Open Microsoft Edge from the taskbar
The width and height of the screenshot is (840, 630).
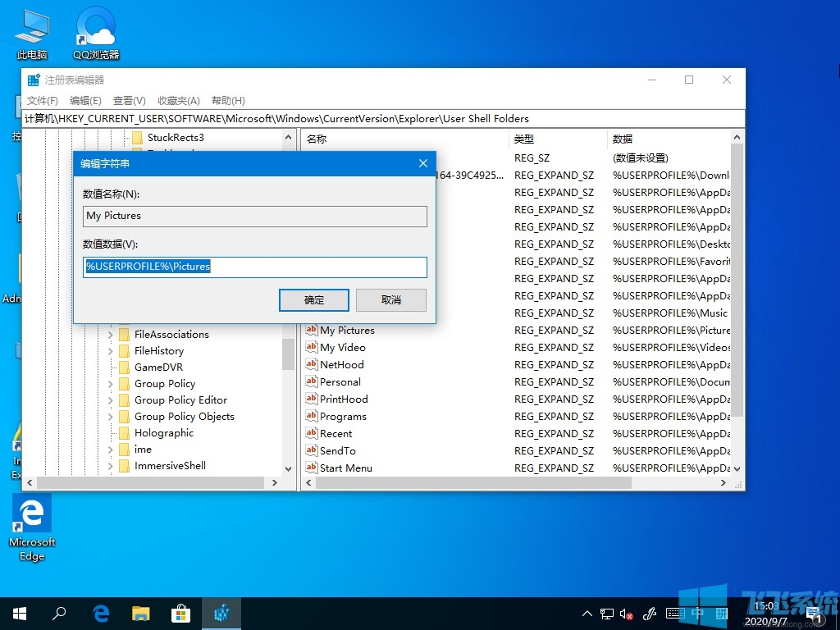pyautogui.click(x=100, y=613)
